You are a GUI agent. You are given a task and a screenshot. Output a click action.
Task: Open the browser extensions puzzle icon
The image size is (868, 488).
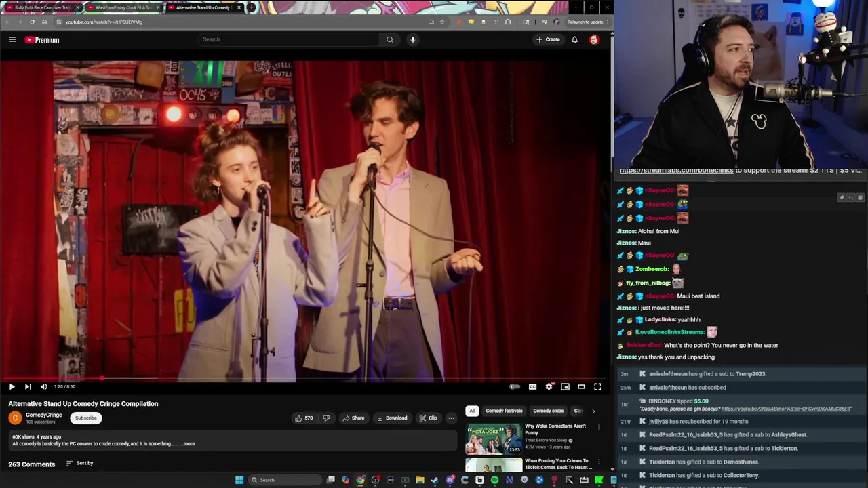click(x=508, y=22)
